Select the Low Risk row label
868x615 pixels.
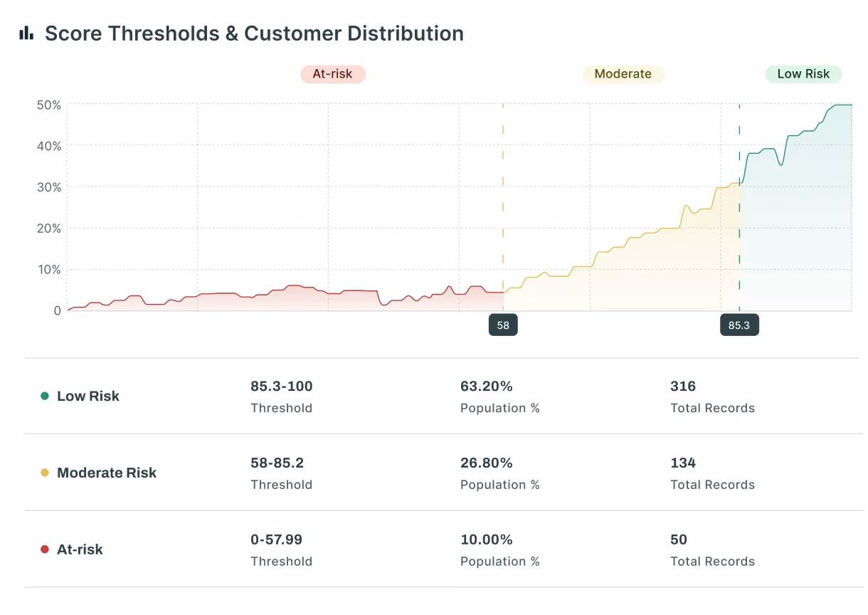point(88,396)
